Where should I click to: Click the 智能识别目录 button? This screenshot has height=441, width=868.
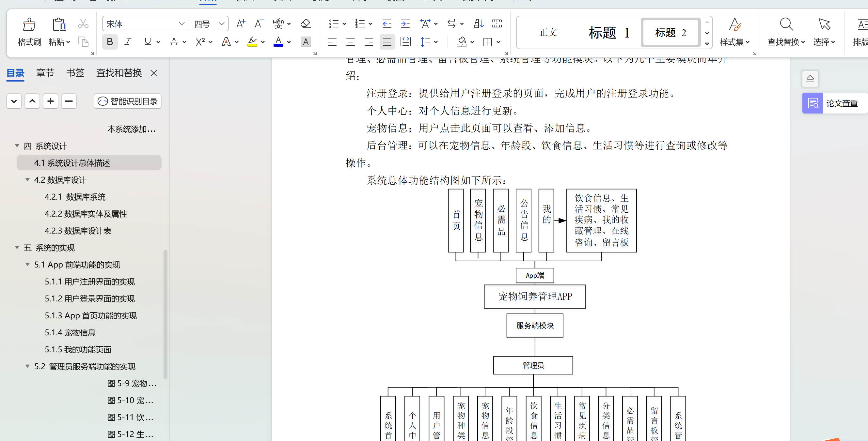(x=127, y=101)
